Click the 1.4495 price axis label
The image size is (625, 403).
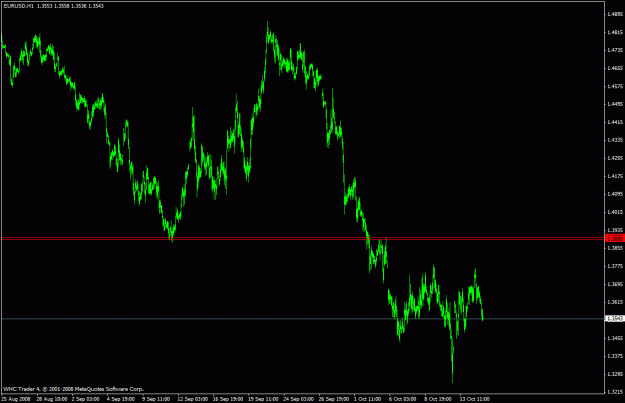[x=615, y=104]
